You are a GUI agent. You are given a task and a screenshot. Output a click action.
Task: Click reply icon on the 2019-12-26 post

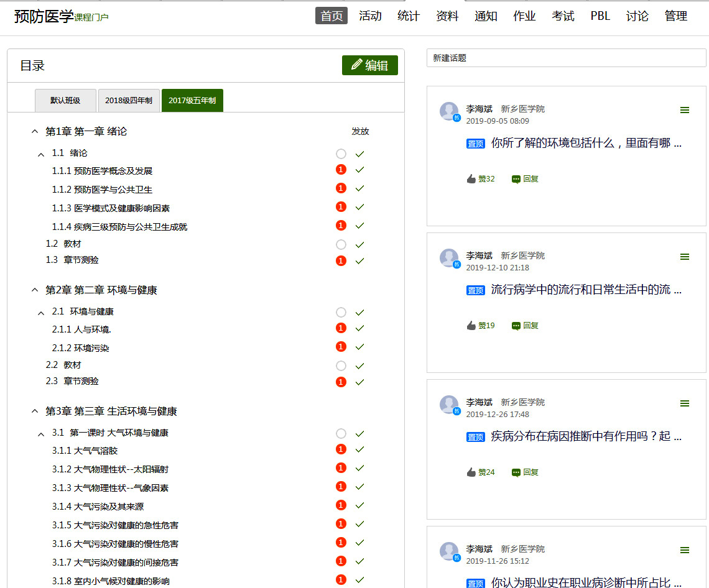(x=516, y=472)
